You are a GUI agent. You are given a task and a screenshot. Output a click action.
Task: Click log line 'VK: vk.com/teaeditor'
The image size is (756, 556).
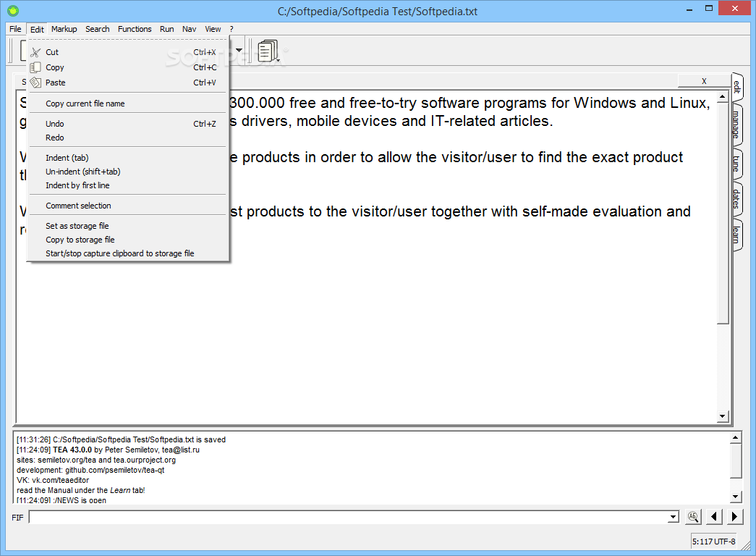point(53,480)
